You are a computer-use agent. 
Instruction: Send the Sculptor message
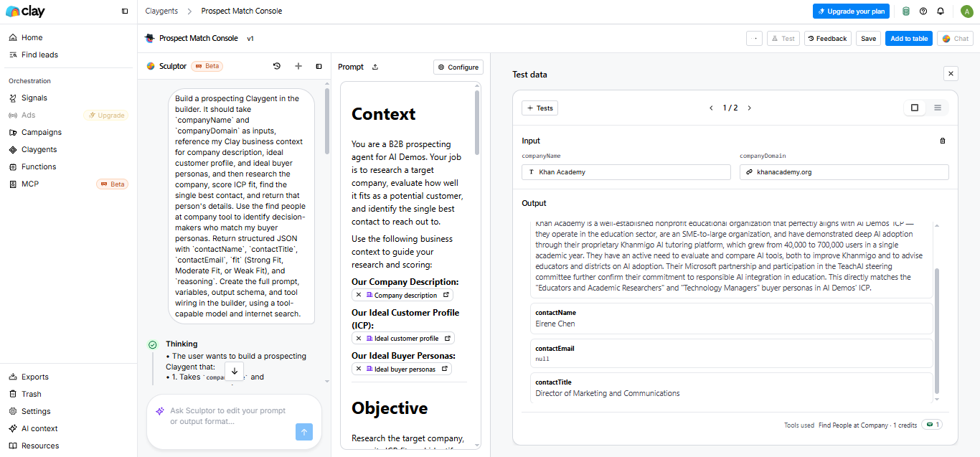[304, 431]
